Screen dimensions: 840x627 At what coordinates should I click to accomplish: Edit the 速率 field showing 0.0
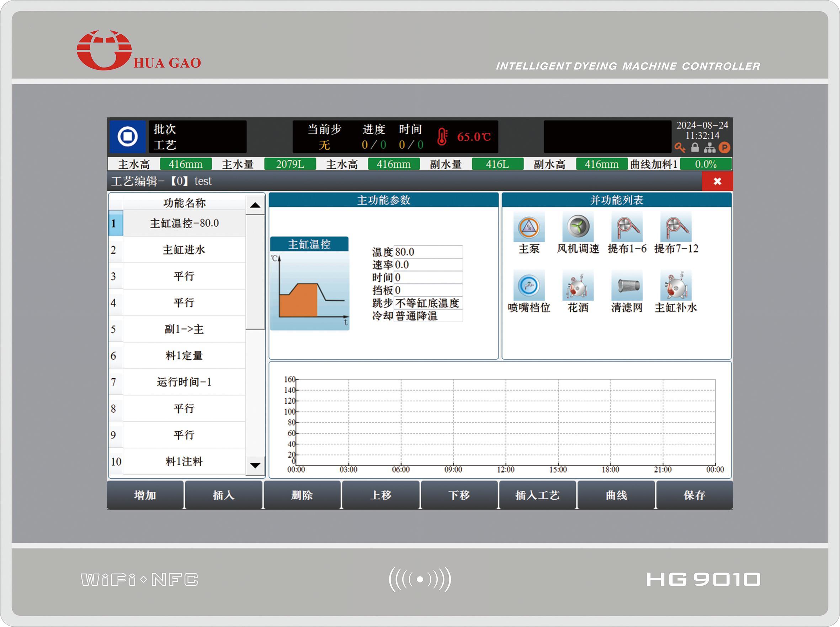coord(428,264)
